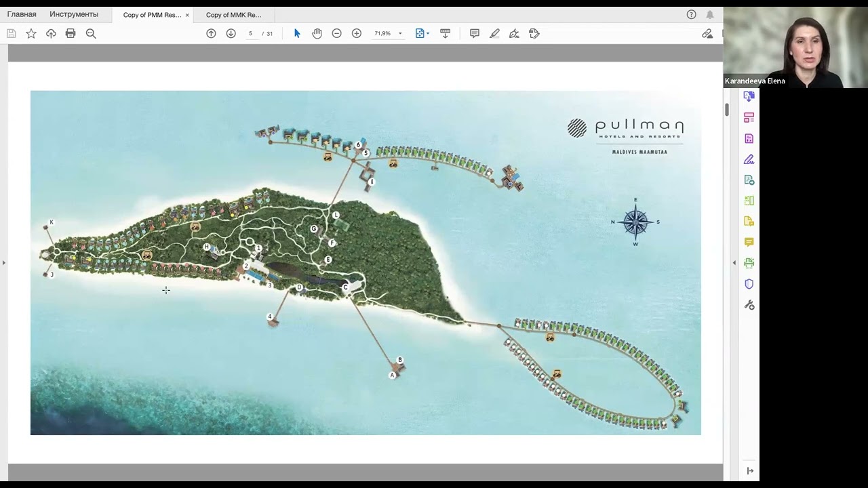Open the yellow page with comment tool in sidebar

749,221
